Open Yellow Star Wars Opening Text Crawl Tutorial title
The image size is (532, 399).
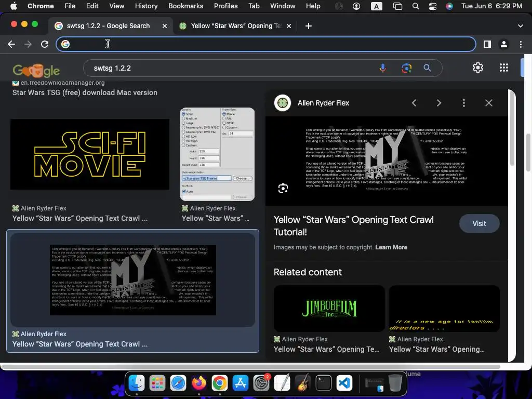tap(353, 226)
